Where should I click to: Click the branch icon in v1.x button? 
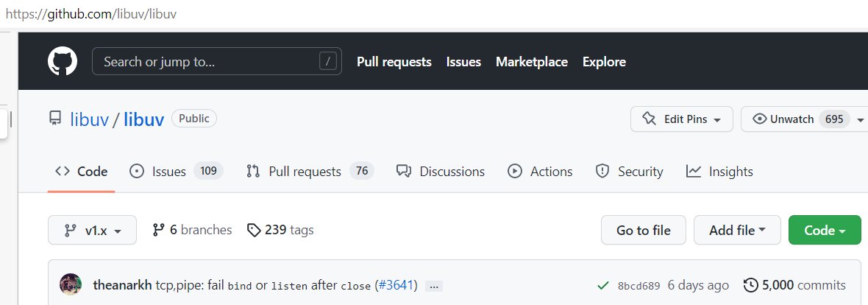pyautogui.click(x=71, y=230)
